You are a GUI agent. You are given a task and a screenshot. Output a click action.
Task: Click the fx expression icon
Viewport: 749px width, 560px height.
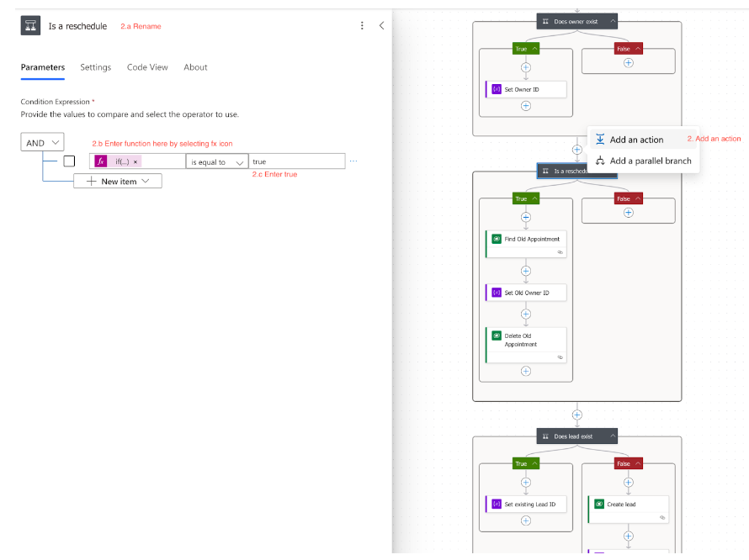101,161
